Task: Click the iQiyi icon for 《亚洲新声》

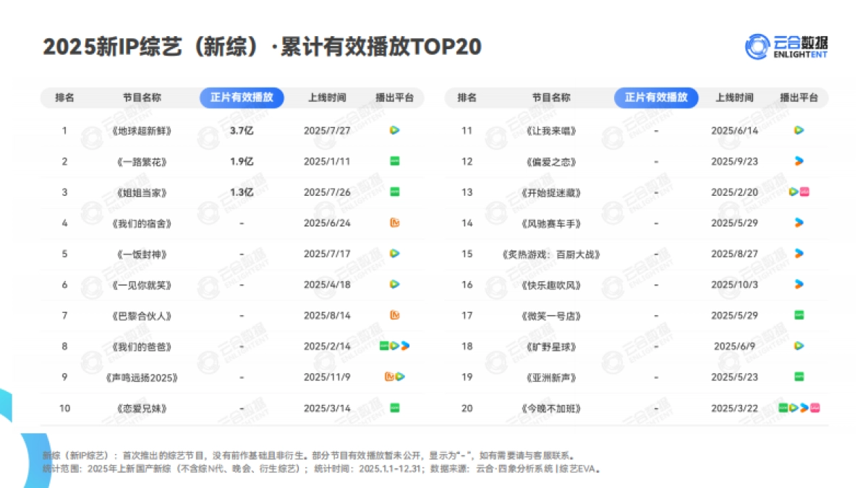Action: 799,377
